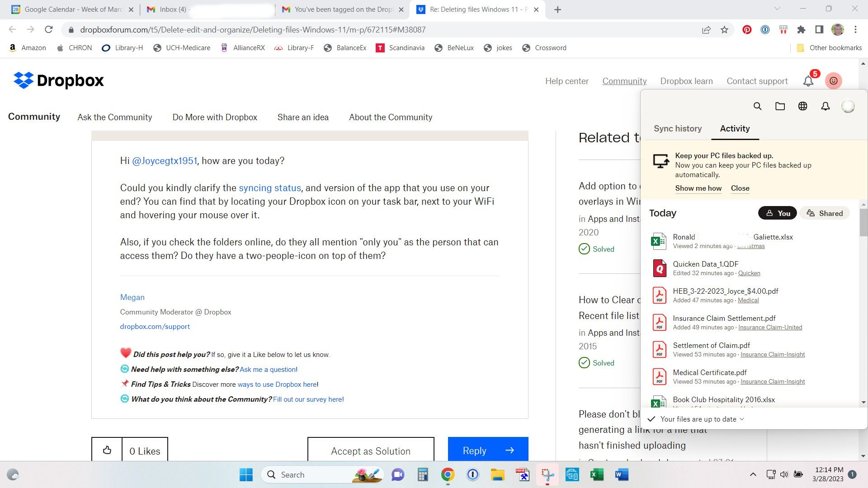Image resolution: width=868 pixels, height=488 pixels.
Task: Toggle the Shared filter button
Action: click(x=825, y=213)
